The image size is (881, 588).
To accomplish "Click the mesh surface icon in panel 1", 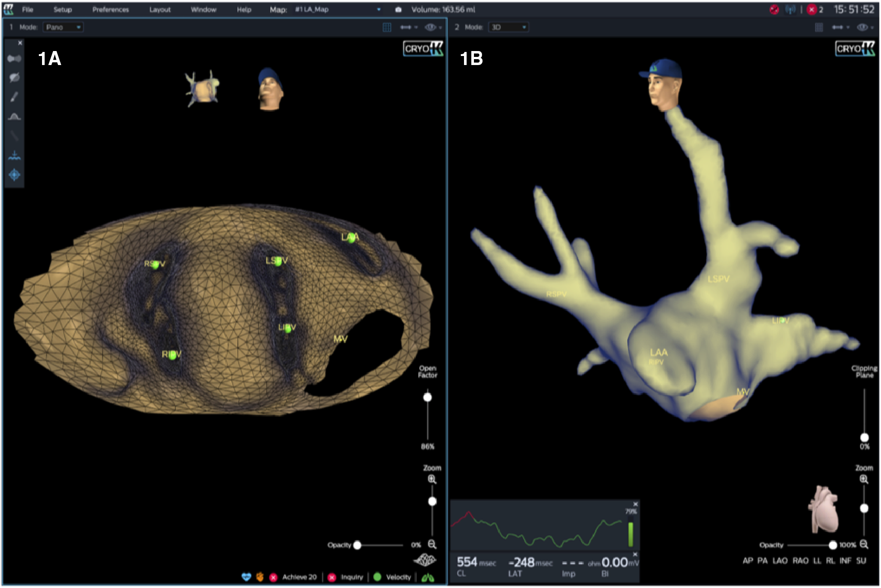I will coord(425,560).
